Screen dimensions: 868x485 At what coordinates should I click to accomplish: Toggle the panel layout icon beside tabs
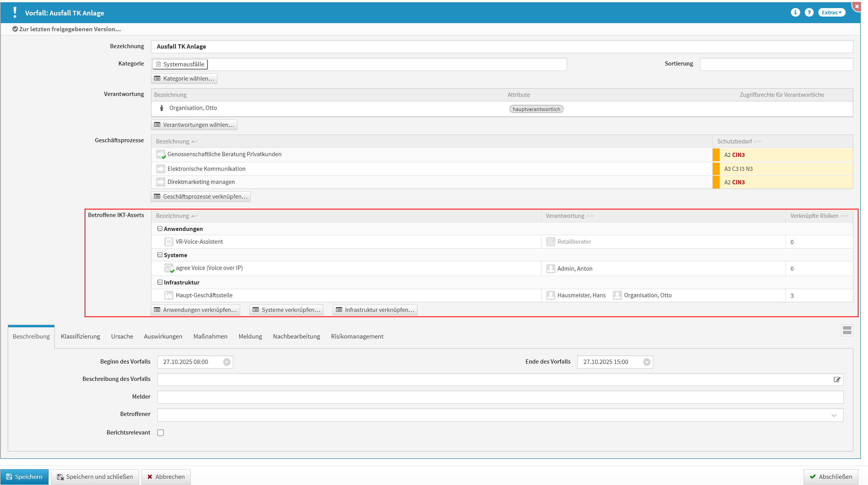pos(847,330)
